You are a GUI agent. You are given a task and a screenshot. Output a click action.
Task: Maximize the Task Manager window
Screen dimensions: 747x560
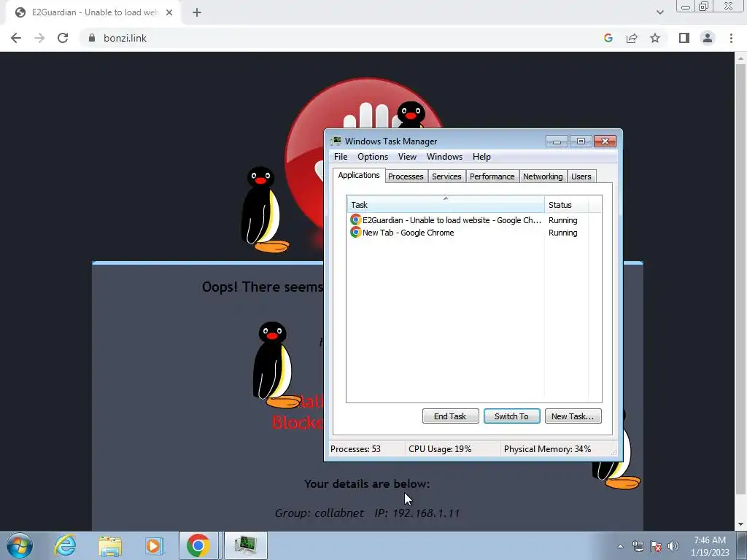581,141
